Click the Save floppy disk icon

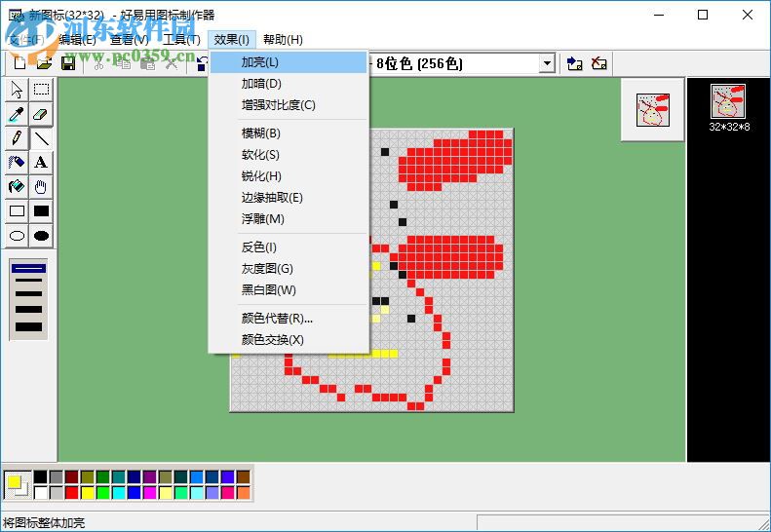pos(68,63)
